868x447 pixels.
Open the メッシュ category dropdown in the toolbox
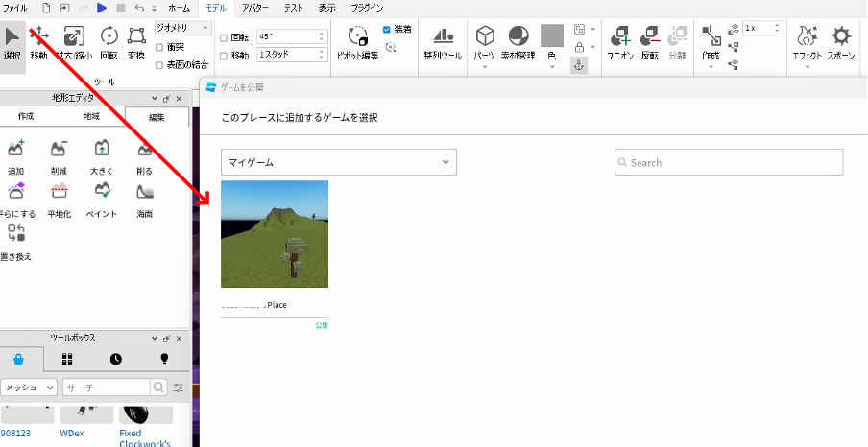(29, 388)
